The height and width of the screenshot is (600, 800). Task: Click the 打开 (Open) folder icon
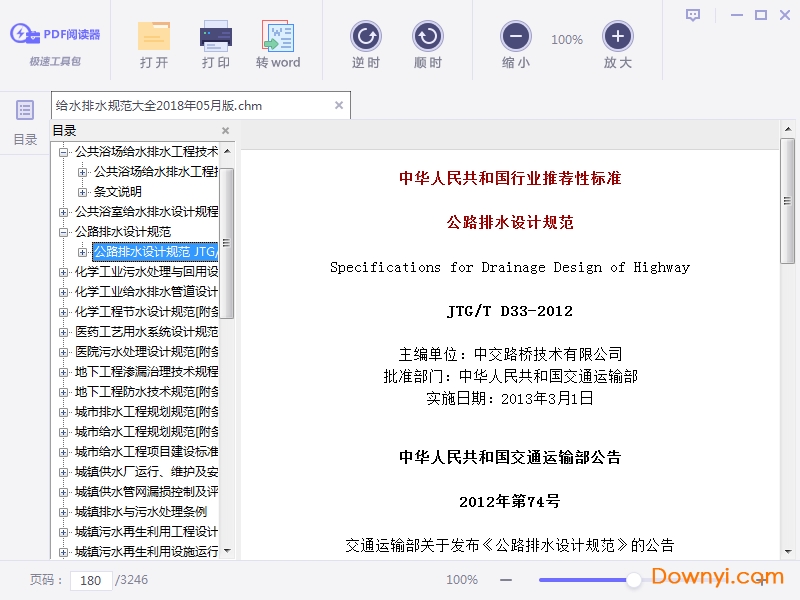click(x=154, y=37)
